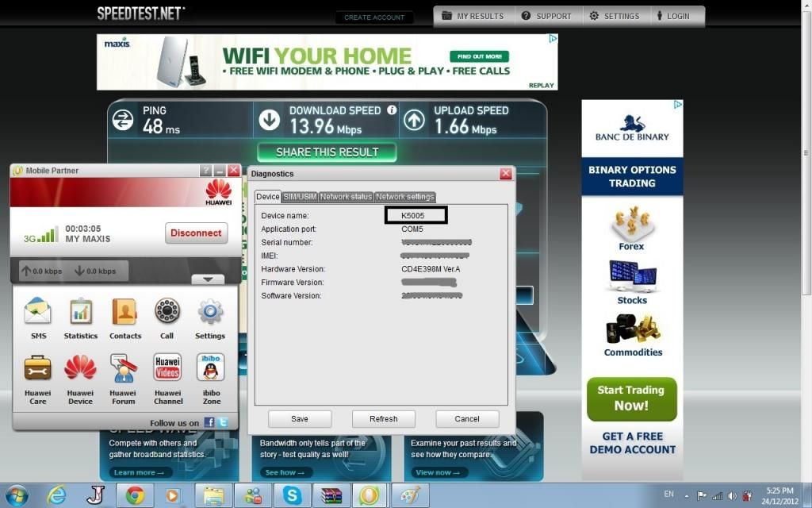Screen dimensions: 812x508
Task: Click Save in the Diagnostics dialog
Action: [300, 419]
